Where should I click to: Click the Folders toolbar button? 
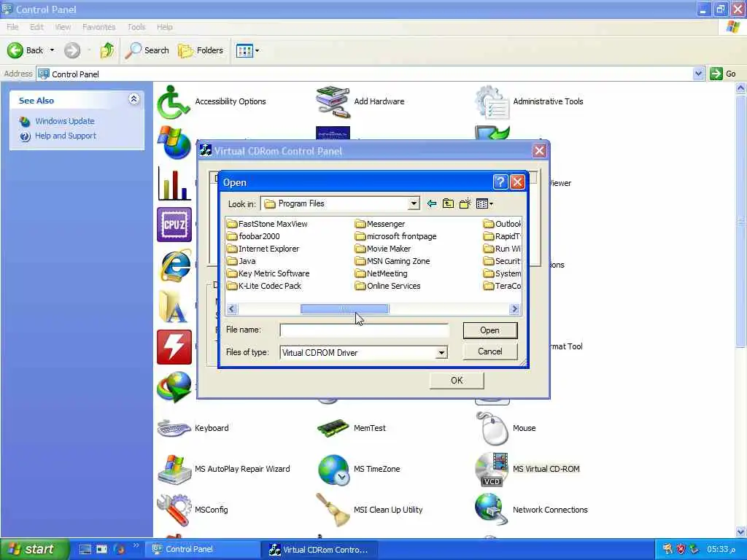pyautogui.click(x=201, y=50)
